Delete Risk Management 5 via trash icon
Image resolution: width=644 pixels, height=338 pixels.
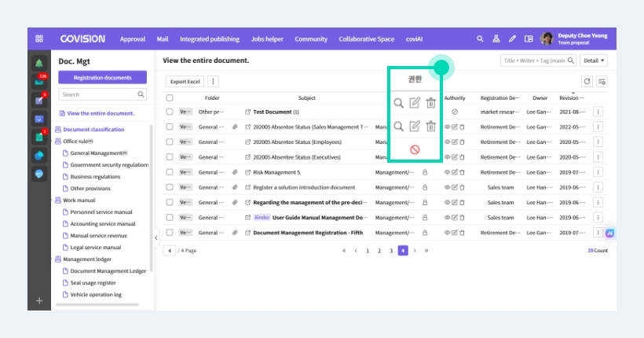click(x=462, y=172)
